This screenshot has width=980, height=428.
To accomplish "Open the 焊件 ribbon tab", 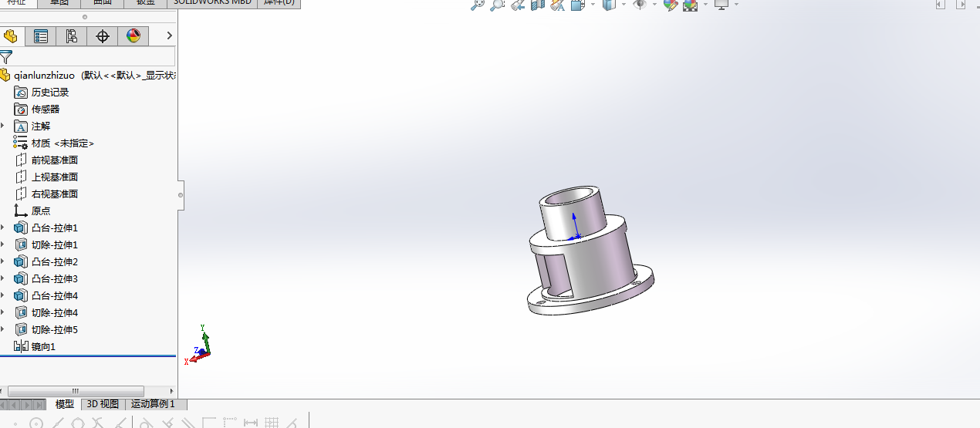I will pyautogui.click(x=279, y=3).
